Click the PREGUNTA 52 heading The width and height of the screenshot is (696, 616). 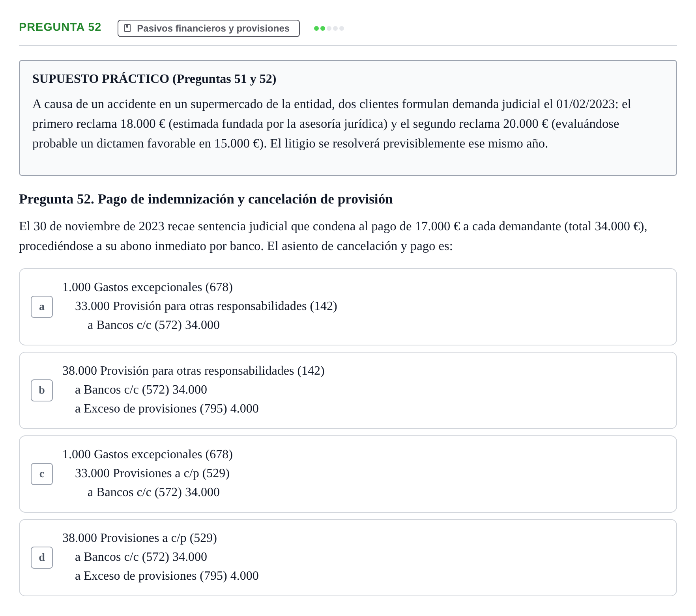[60, 27]
